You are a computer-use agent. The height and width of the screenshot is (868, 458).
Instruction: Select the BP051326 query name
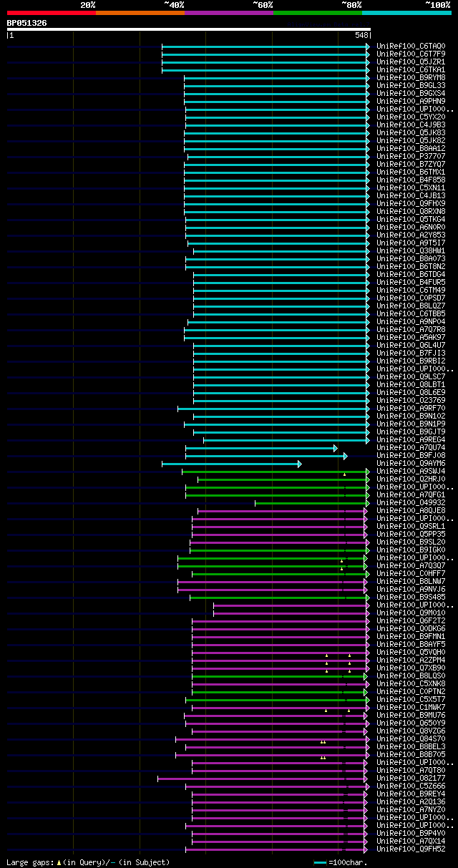27,23
